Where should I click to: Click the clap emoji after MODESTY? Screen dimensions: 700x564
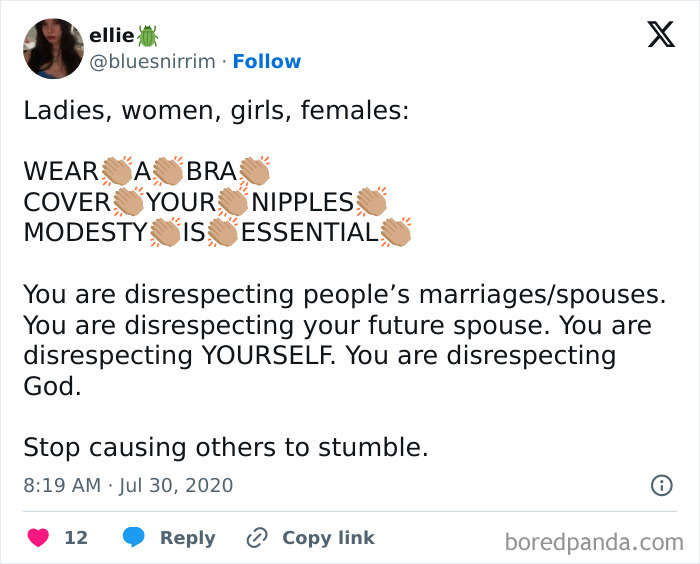click(x=165, y=233)
